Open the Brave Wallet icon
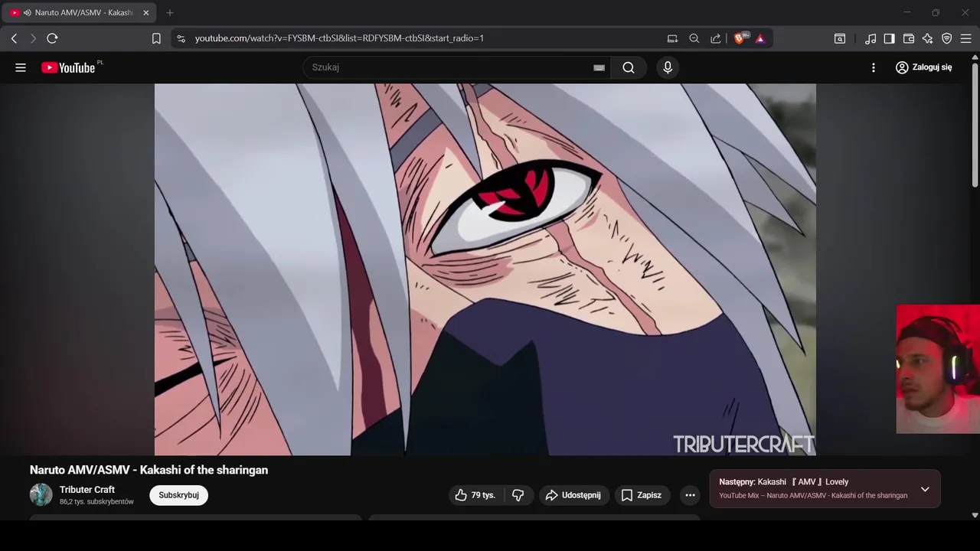This screenshot has width=980, height=551. tap(909, 38)
